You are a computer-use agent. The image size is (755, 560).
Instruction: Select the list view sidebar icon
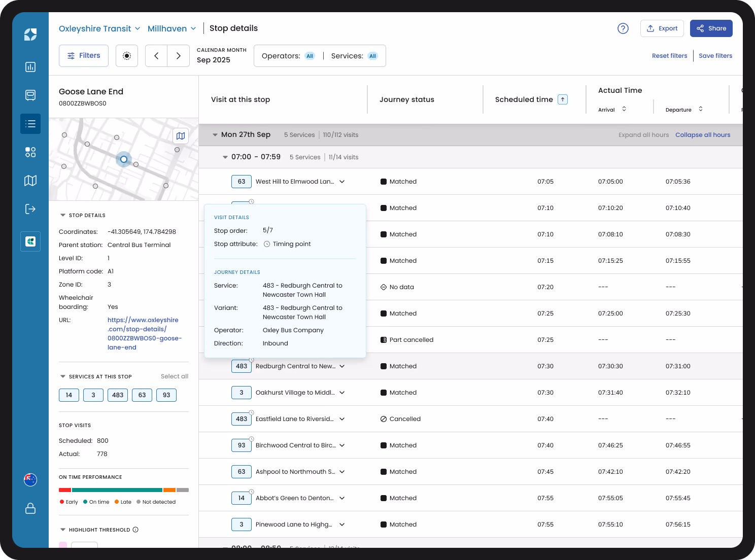coord(30,124)
